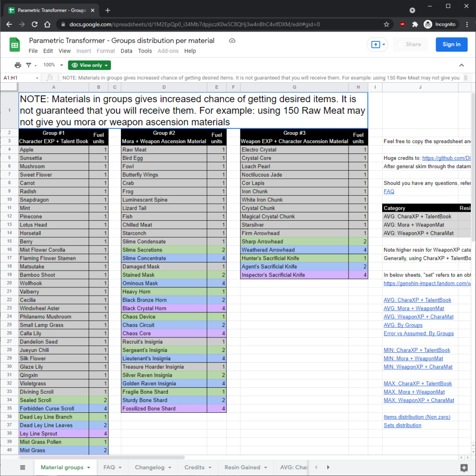Click the horizontal scrollbar of the sheet

pyautogui.click(x=102, y=457)
